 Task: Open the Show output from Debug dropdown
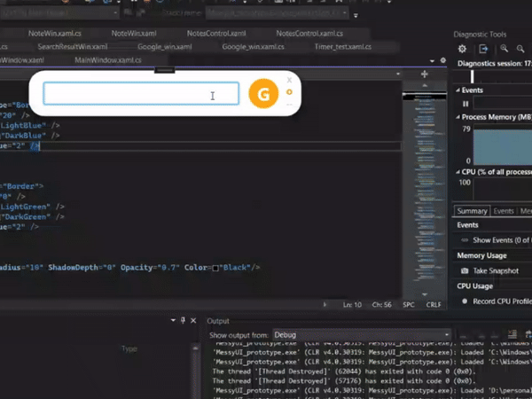pos(362,335)
